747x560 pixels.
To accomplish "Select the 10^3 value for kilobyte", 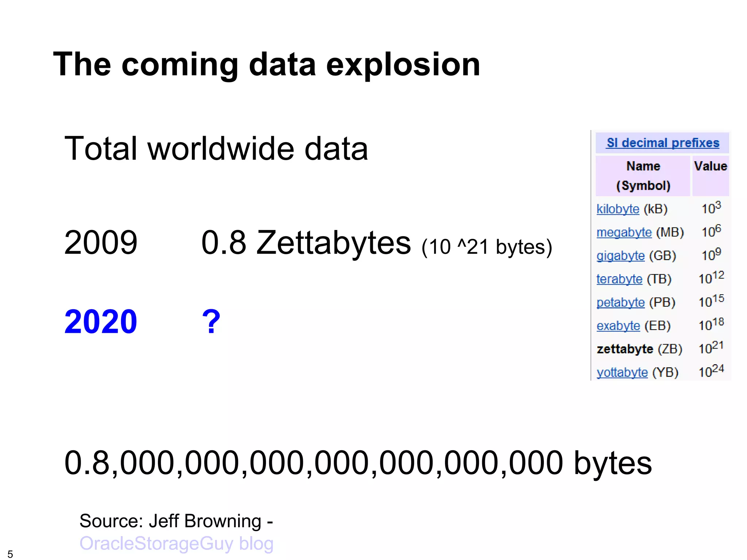I will click(711, 207).
